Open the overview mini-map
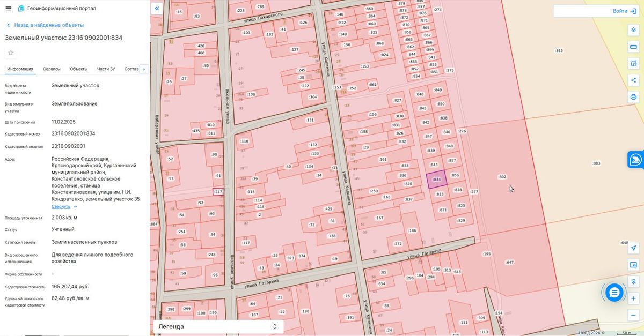Viewport: 644px width, 336px height. 633,265
